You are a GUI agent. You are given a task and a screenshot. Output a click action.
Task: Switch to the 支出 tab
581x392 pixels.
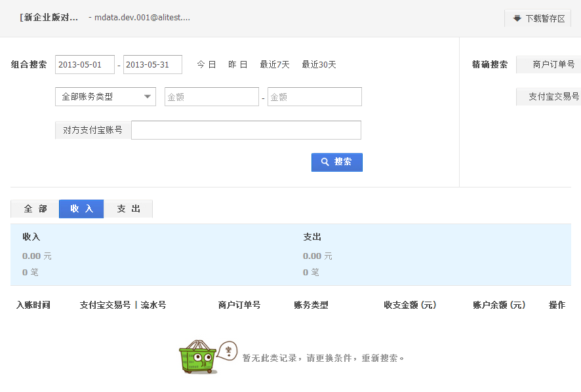click(129, 209)
